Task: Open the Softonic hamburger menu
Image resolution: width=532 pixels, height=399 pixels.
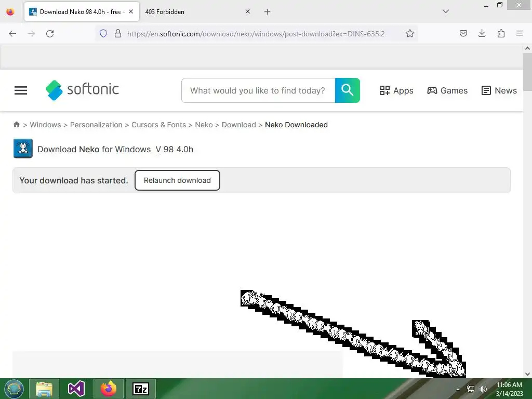Action: click(x=21, y=90)
